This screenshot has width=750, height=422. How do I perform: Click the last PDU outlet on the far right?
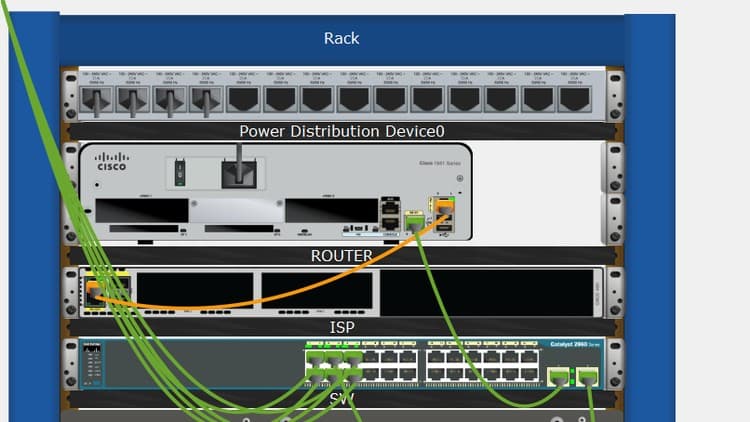(574, 100)
